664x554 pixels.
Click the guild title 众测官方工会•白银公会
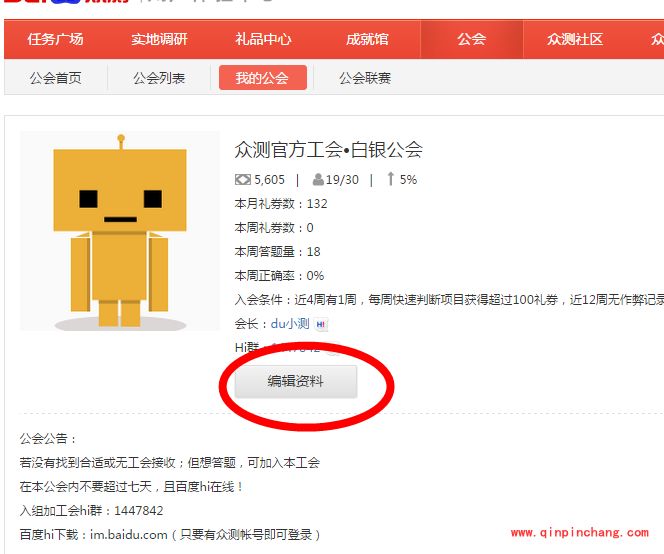coord(328,150)
